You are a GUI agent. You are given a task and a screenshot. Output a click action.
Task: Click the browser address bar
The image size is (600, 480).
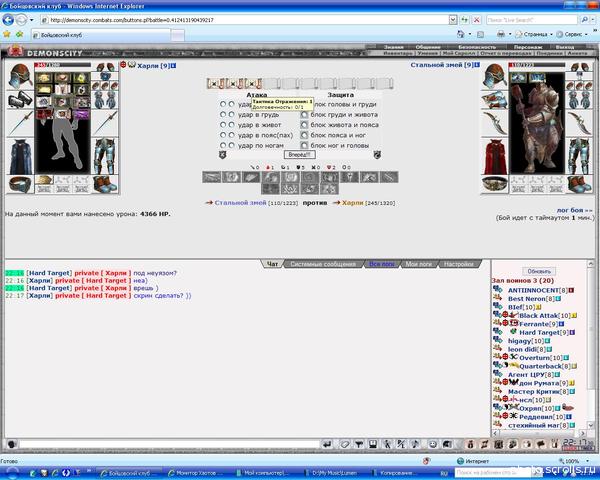tap(247, 20)
